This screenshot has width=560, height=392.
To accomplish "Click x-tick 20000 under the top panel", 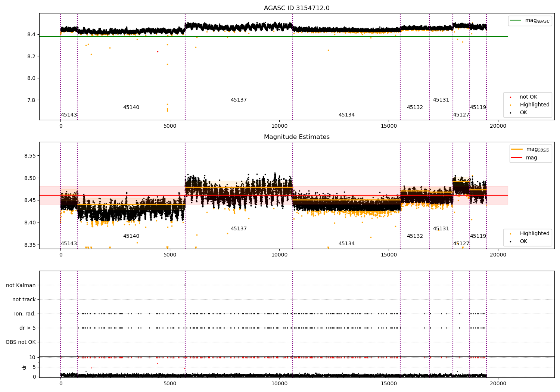I will (498, 126).
